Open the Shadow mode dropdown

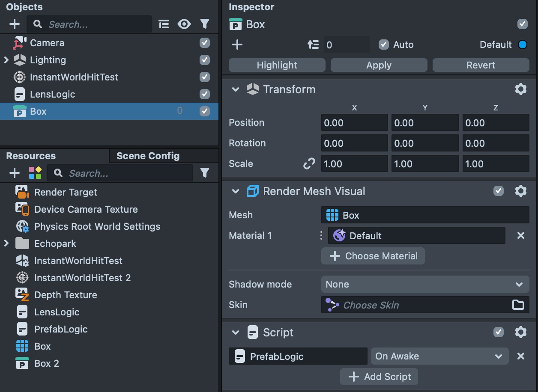click(x=425, y=284)
